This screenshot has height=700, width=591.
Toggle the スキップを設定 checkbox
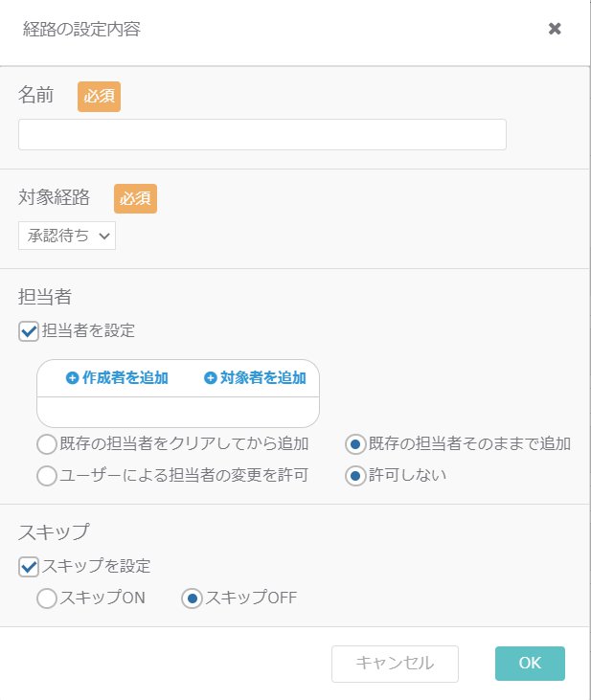[29, 567]
